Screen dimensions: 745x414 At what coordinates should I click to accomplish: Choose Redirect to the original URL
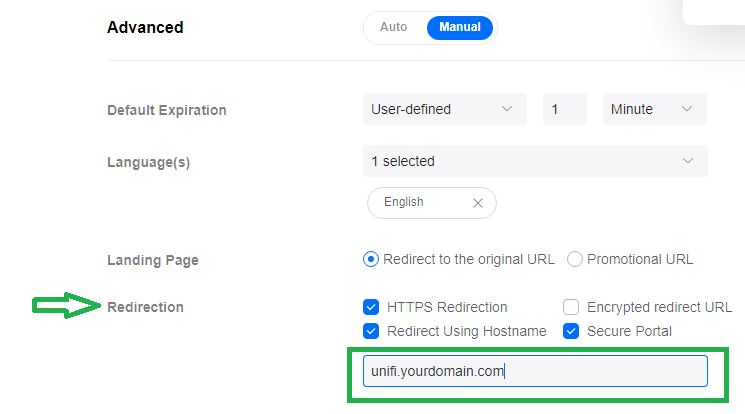coord(371,259)
